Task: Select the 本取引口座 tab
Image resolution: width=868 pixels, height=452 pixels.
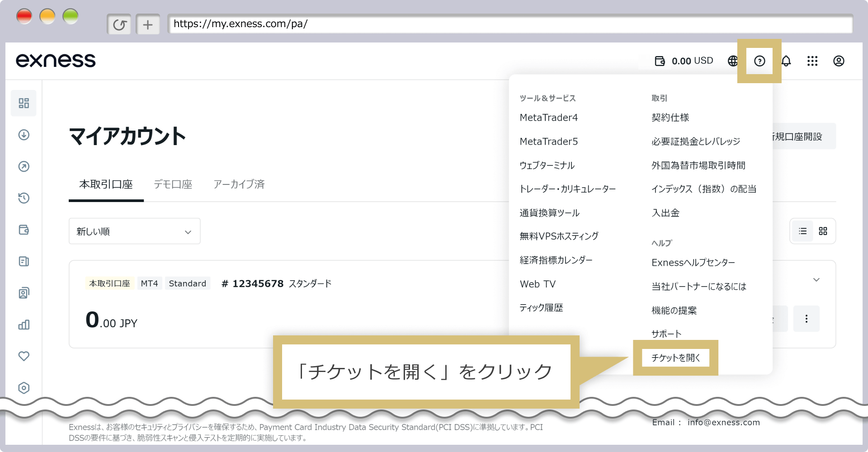Action: (x=106, y=184)
